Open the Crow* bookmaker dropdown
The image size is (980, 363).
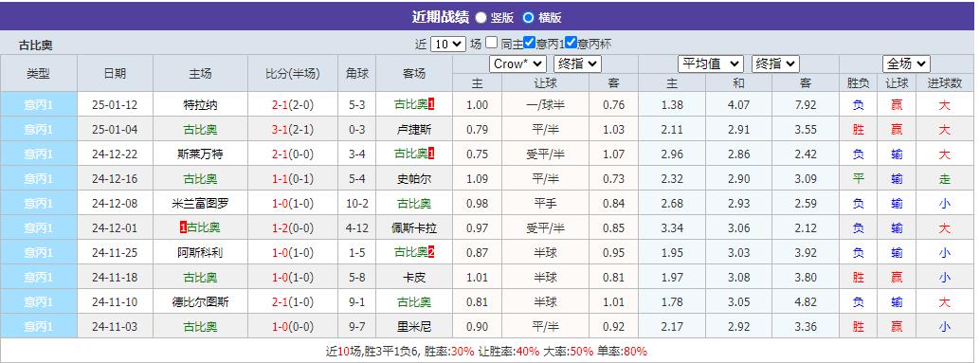[x=517, y=64]
